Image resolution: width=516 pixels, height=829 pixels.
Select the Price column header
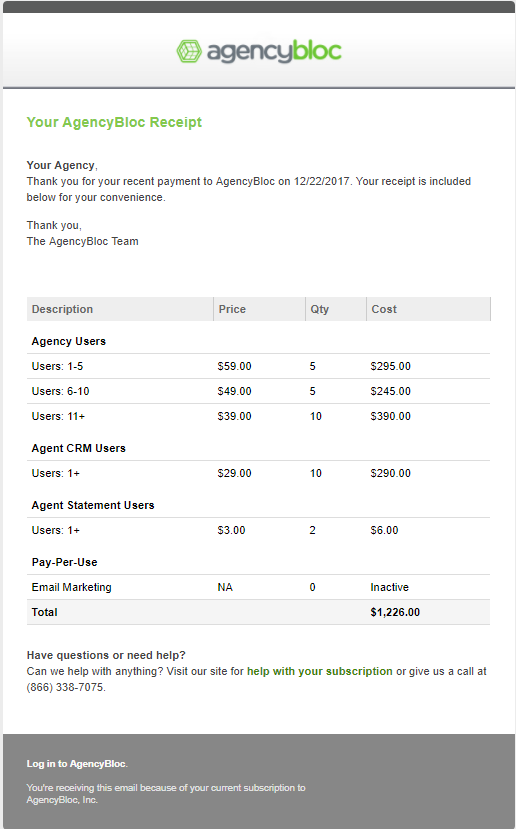pos(232,309)
